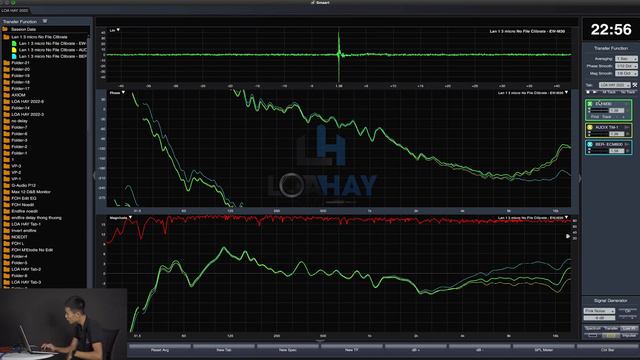The width and height of the screenshot is (640, 360).
Task: Click the stop icon under Tab selector
Action: click(x=588, y=92)
